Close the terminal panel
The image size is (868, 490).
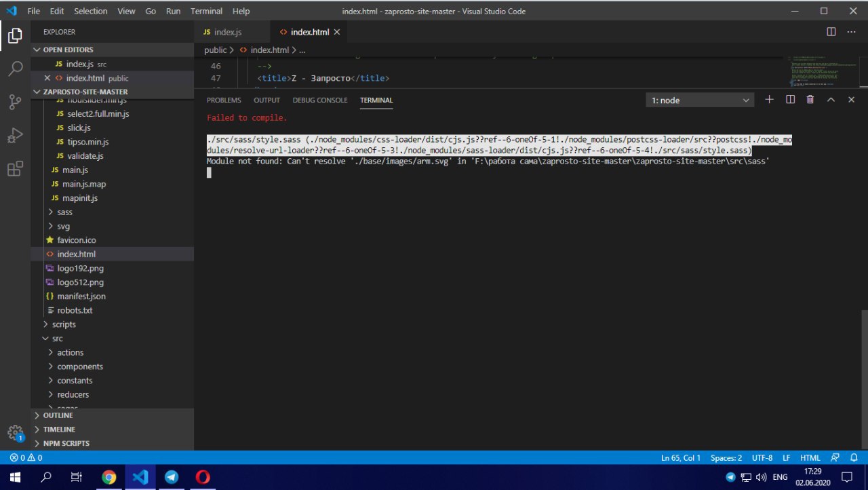[x=851, y=100]
